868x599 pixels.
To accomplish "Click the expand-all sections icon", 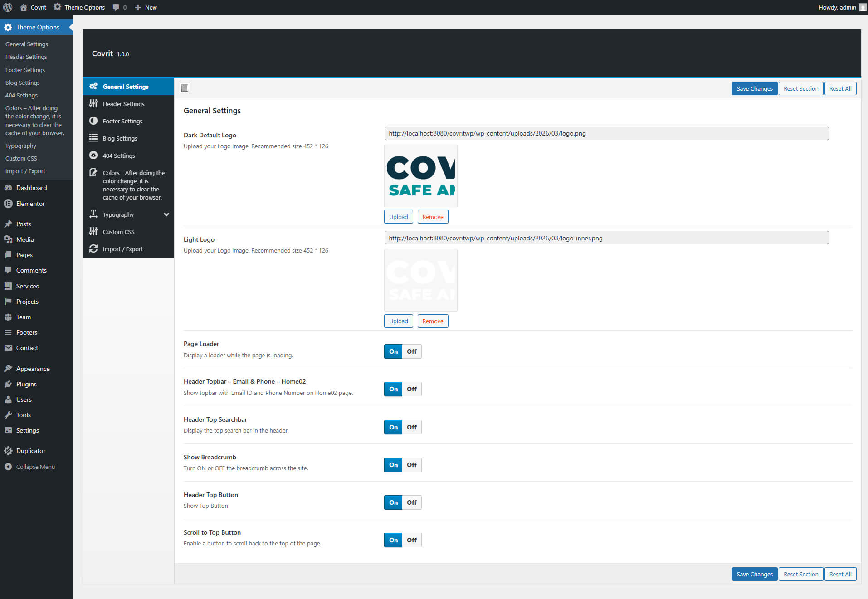I will pos(185,88).
